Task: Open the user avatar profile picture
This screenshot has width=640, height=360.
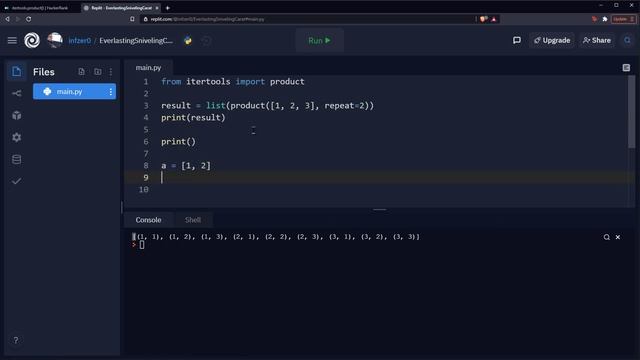Action: pyautogui.click(x=55, y=40)
